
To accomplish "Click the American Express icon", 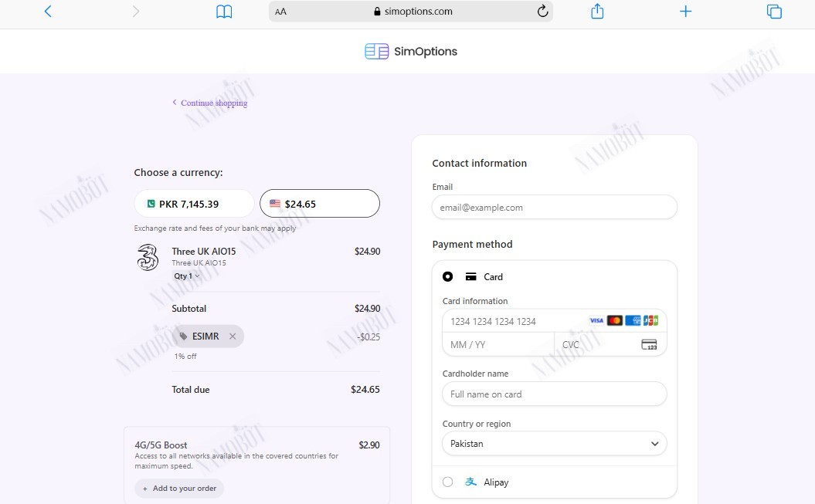I will 633,321.
